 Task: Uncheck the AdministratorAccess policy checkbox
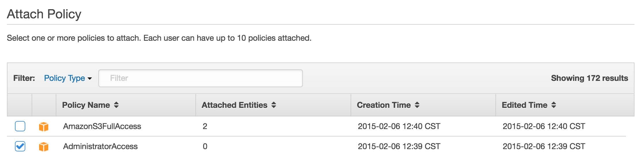(x=20, y=146)
